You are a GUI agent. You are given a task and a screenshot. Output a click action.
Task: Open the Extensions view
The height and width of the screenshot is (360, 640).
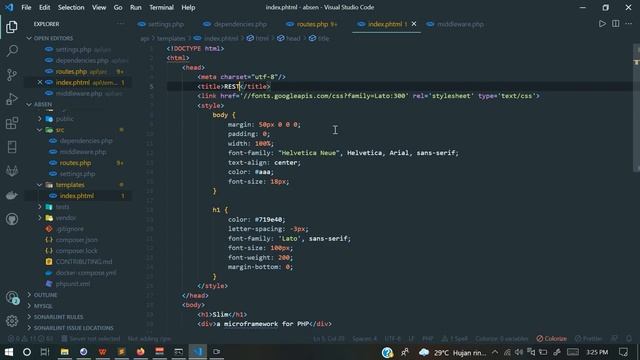click(x=12, y=123)
